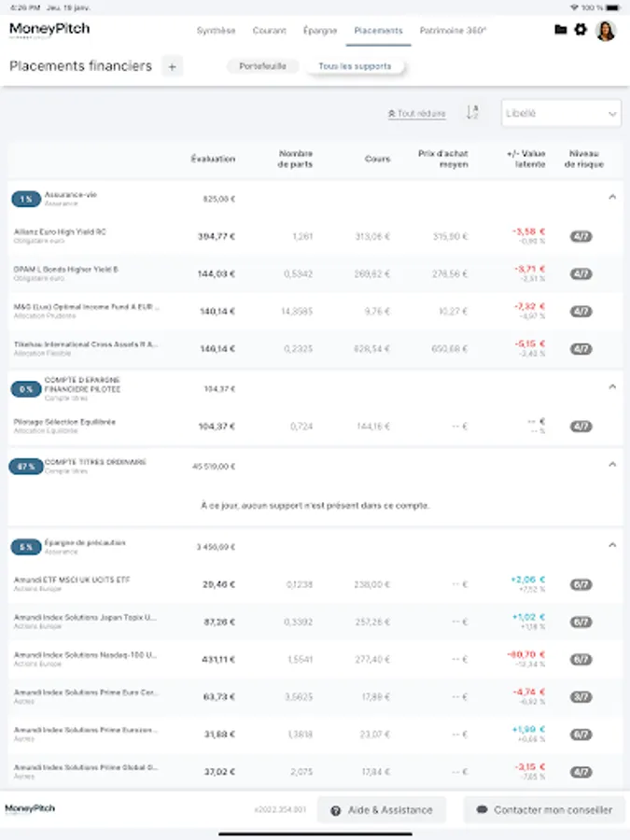The height and width of the screenshot is (840, 630).
Task: Click Contacter mon conseiller button
Action: coord(544,810)
